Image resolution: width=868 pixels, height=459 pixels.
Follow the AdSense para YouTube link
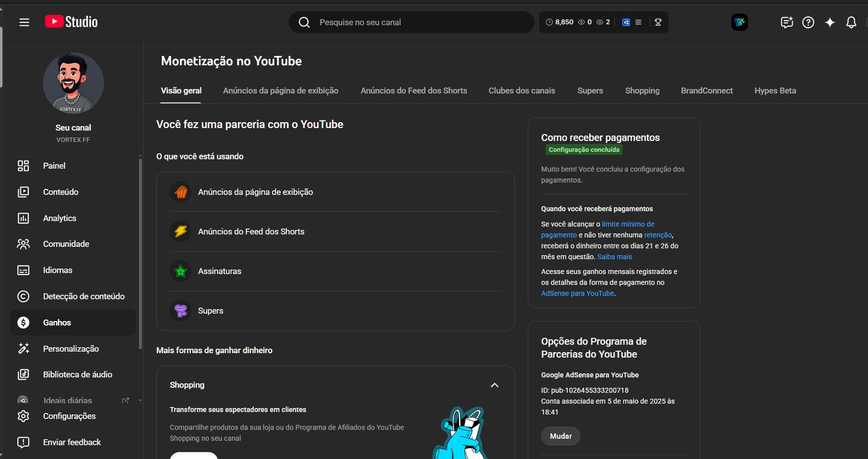tap(577, 294)
